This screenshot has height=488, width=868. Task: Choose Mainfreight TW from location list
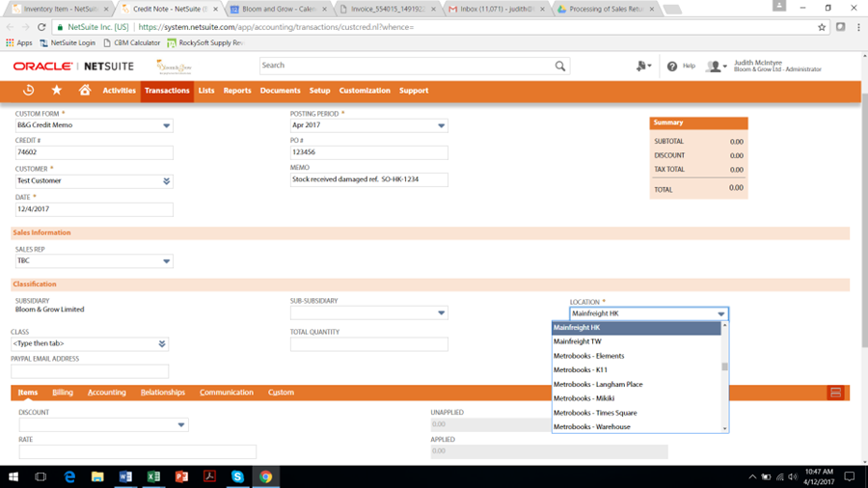click(637, 341)
